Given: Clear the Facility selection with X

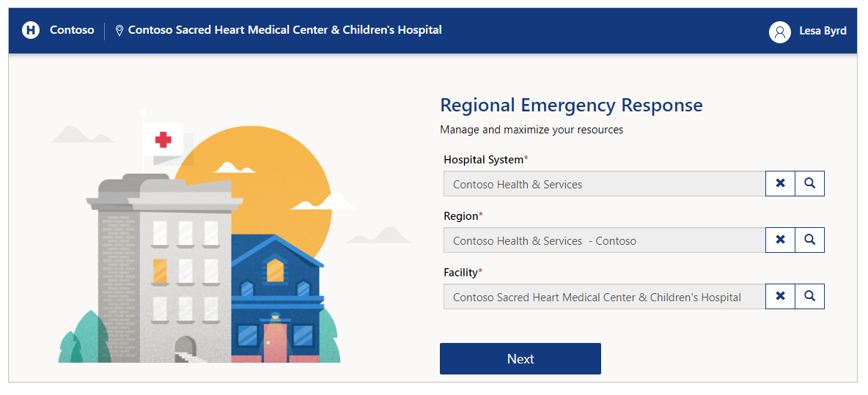Looking at the screenshot, I should [x=781, y=297].
